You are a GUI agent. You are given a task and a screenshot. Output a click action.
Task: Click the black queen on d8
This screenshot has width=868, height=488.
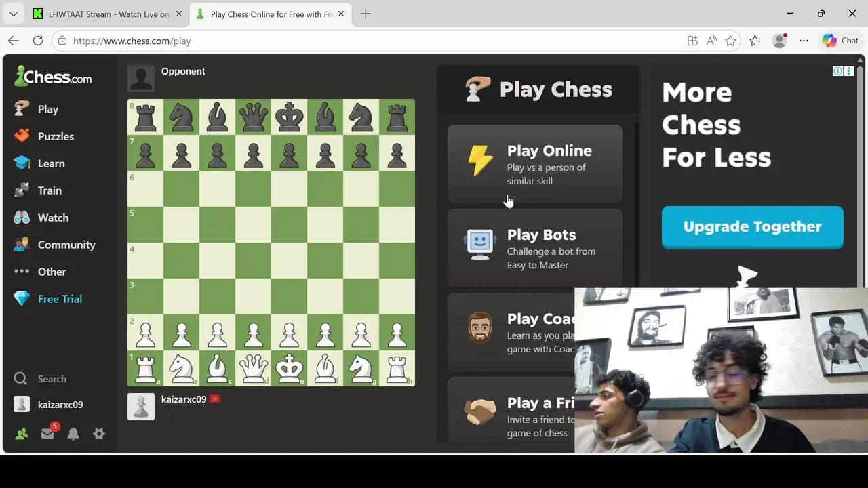253,117
